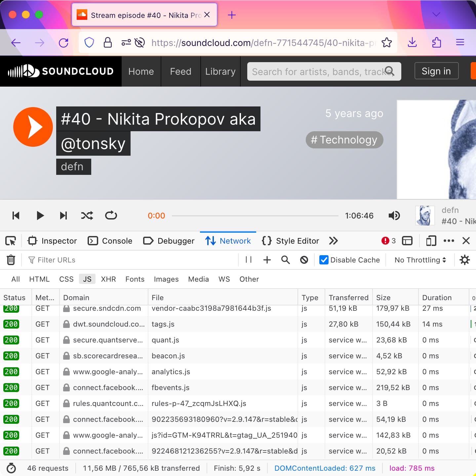Mute the SoundCloud volume speaker icon

[394, 216]
